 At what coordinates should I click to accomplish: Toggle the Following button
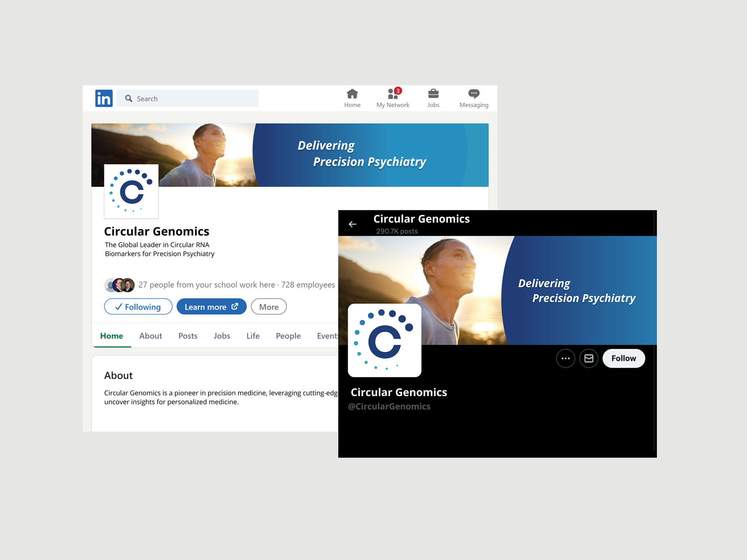pyautogui.click(x=138, y=306)
